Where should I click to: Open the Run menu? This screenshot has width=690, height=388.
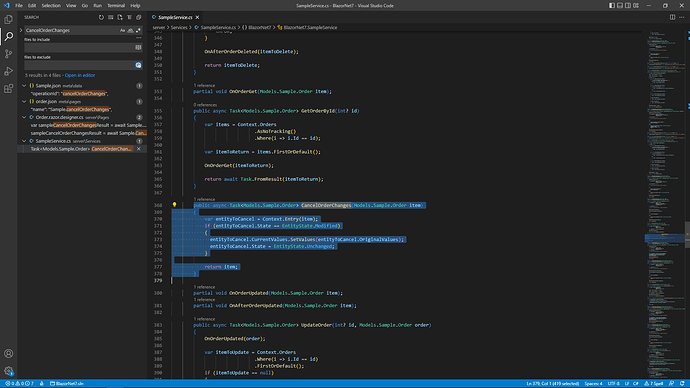coord(97,6)
